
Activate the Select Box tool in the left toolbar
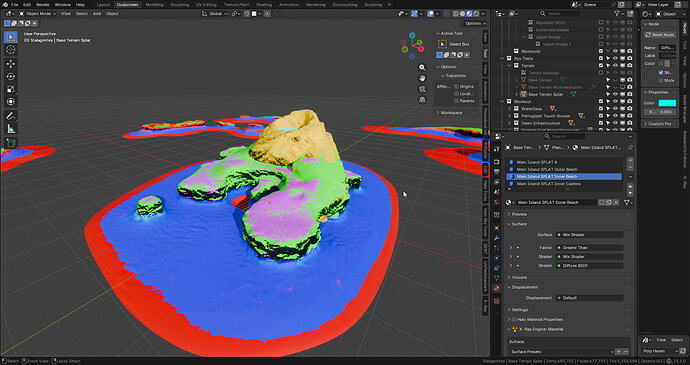point(11,37)
